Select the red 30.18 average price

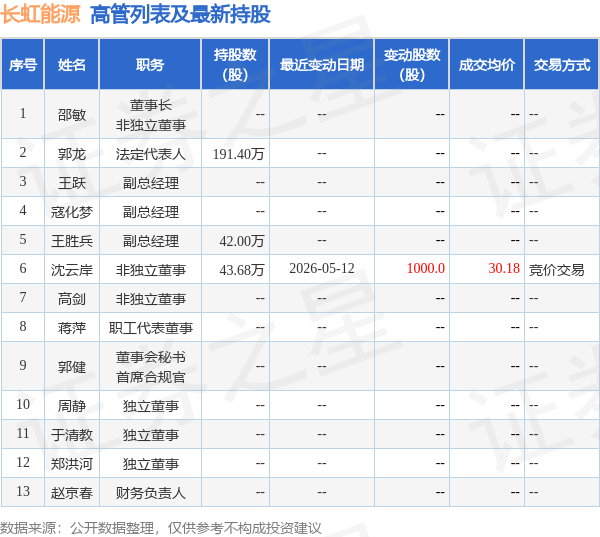point(504,268)
